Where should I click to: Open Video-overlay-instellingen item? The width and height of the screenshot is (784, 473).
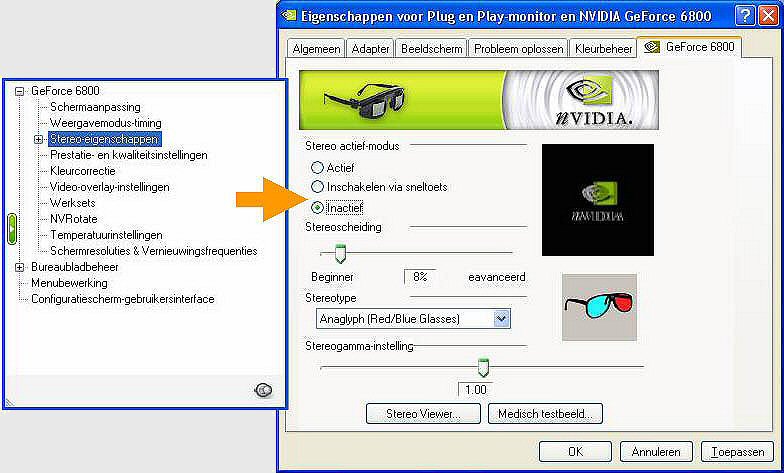[110, 187]
